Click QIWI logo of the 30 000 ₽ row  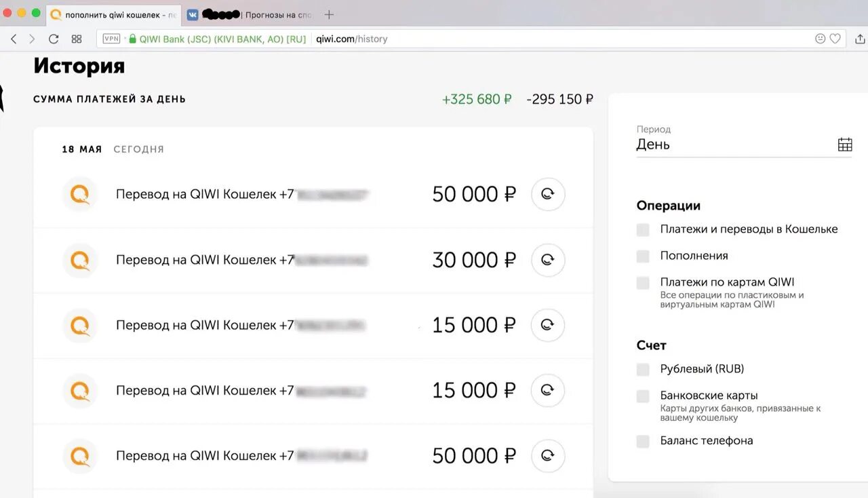[80, 260]
